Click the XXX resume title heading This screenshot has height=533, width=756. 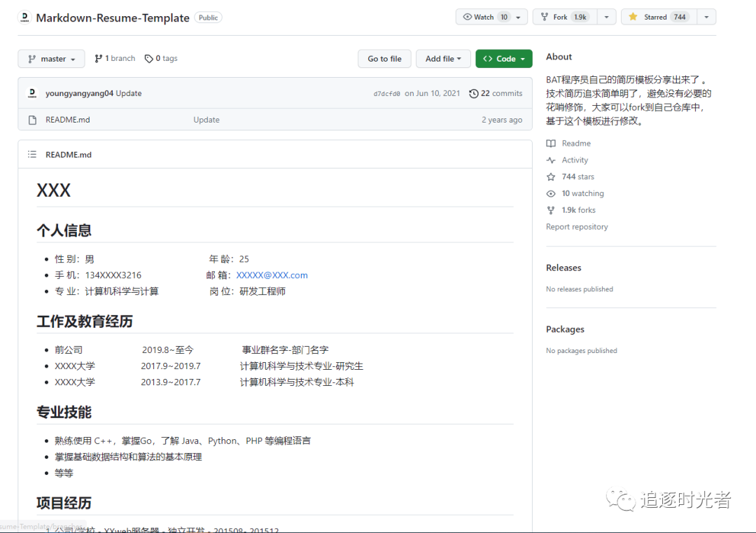pos(53,191)
